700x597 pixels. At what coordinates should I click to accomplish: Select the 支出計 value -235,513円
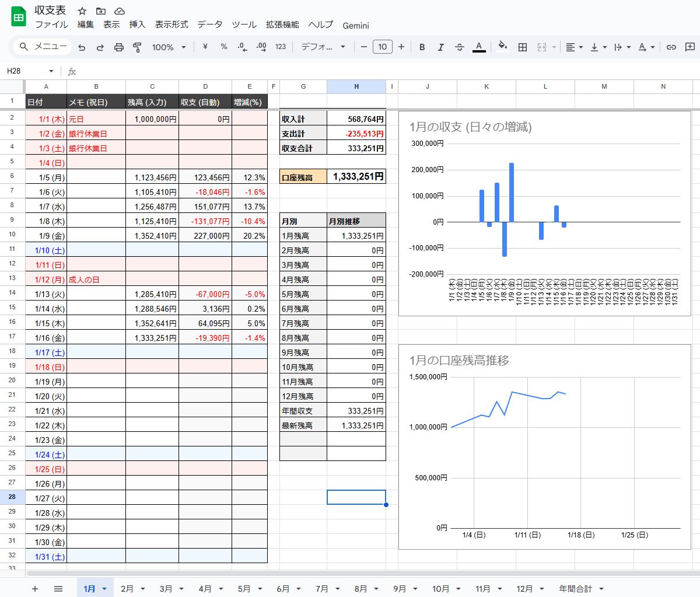[356, 134]
